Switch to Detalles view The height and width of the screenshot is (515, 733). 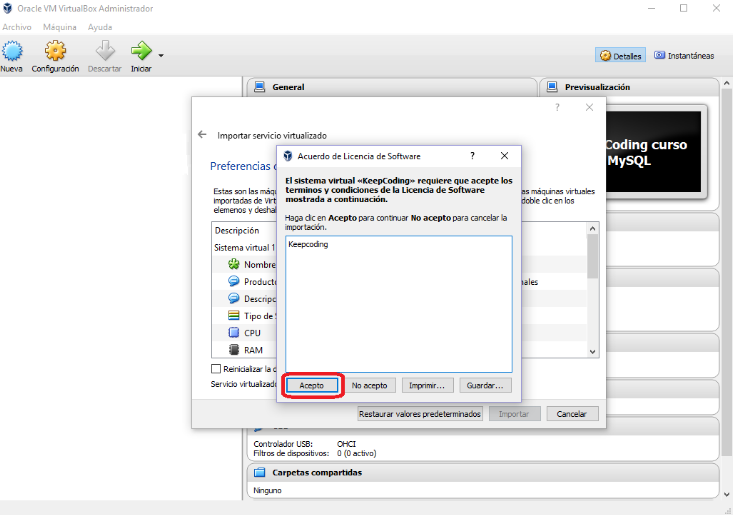pyautogui.click(x=620, y=56)
